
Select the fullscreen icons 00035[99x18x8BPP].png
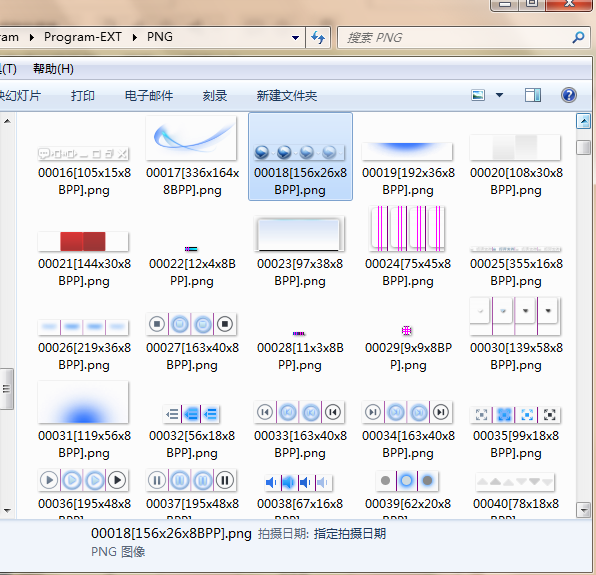515,415
